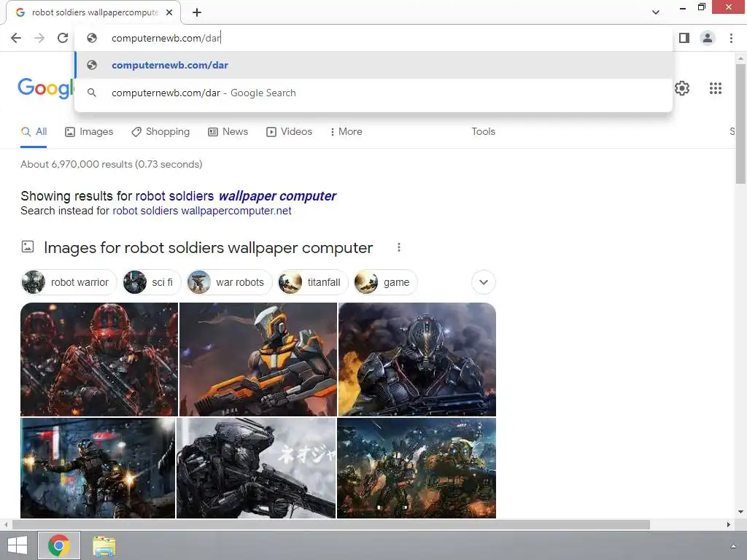Switch to Images results tab

89,132
